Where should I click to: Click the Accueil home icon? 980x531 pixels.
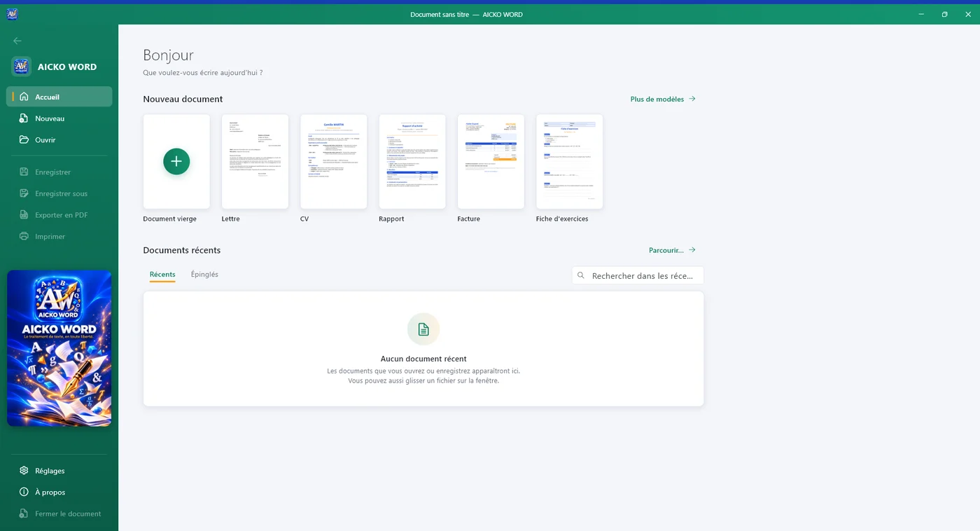[24, 97]
